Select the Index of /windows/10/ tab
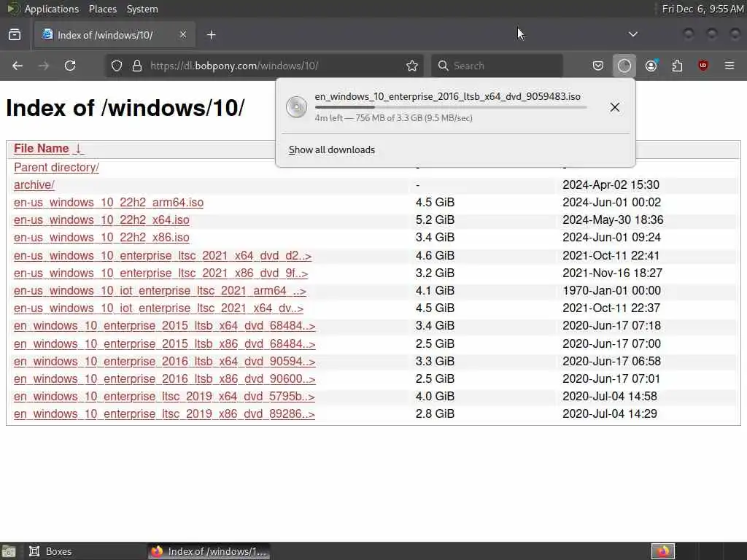Image resolution: width=747 pixels, height=560 pixels. point(115,35)
